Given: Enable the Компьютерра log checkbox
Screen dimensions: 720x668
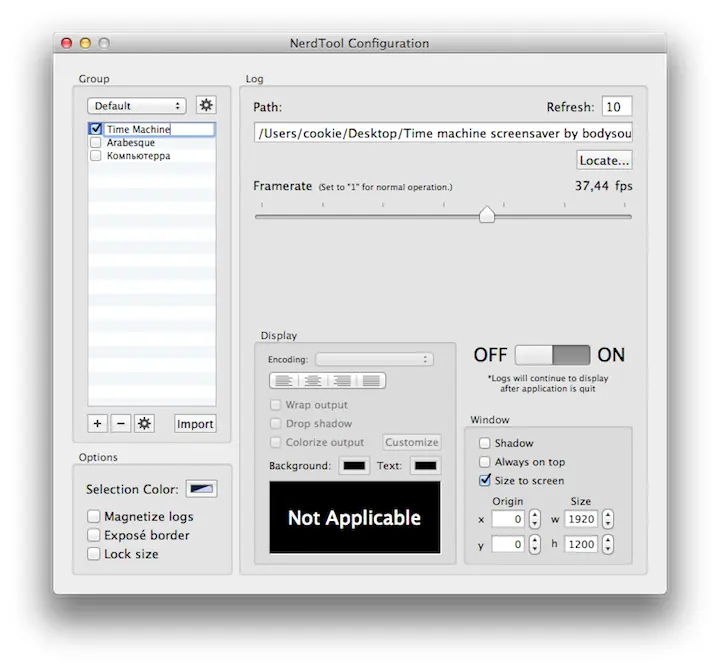Looking at the screenshot, I should tap(96, 156).
